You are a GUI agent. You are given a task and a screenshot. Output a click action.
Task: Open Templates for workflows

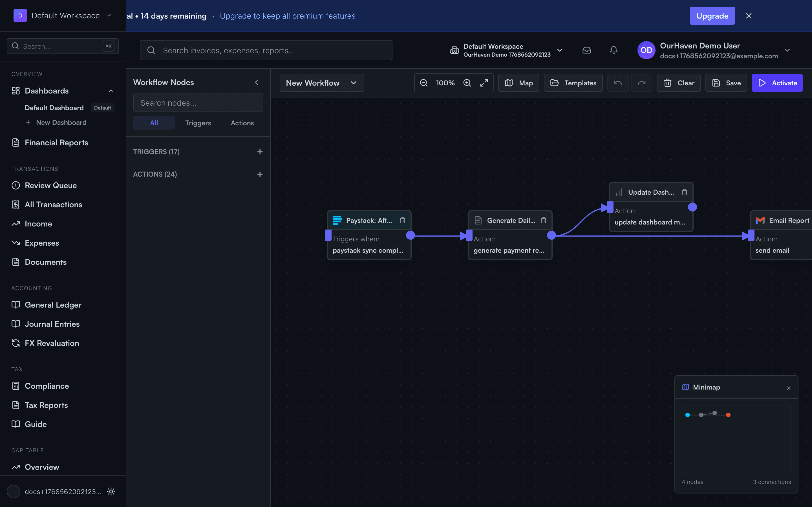573,83
